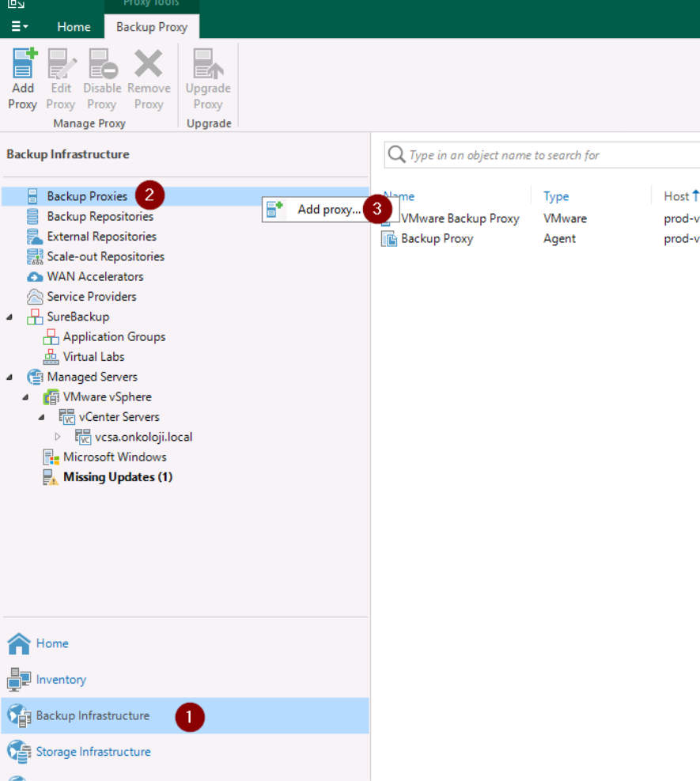This screenshot has width=700, height=781.
Task: Go to the Home navigation view
Action: pyautogui.click(x=52, y=643)
